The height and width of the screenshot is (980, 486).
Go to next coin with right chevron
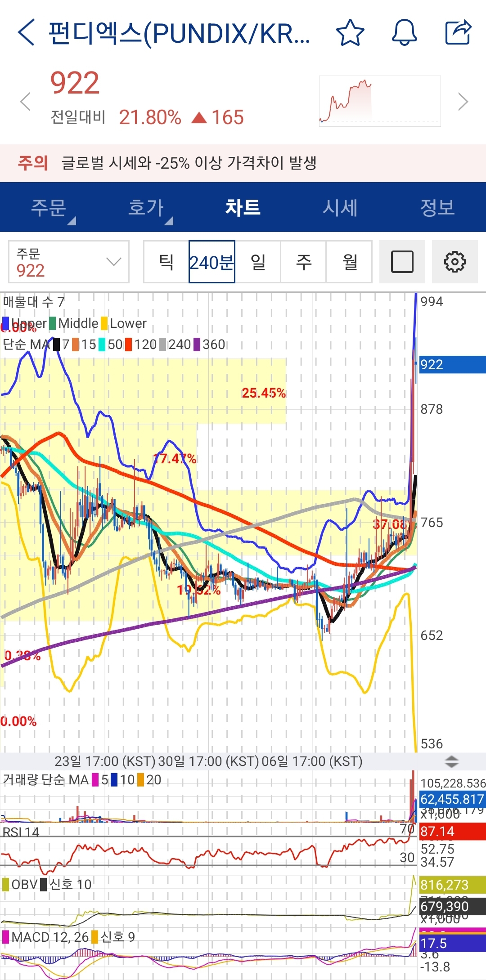click(x=463, y=102)
